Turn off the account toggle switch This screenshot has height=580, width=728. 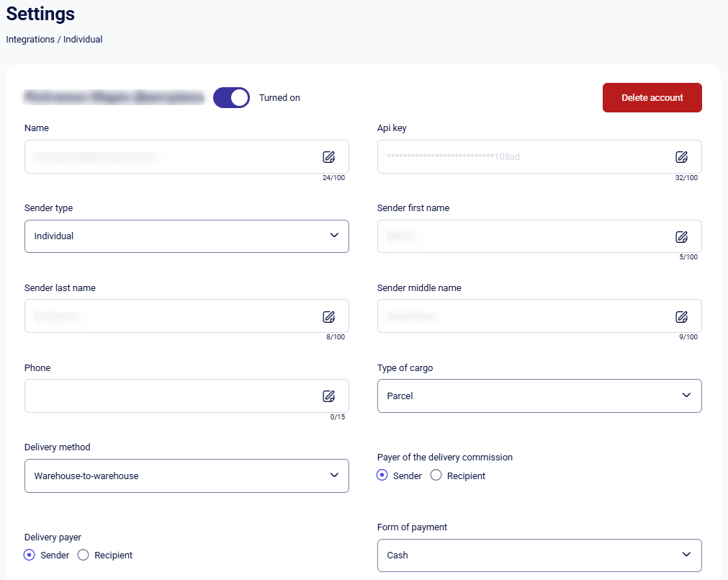[x=231, y=98]
